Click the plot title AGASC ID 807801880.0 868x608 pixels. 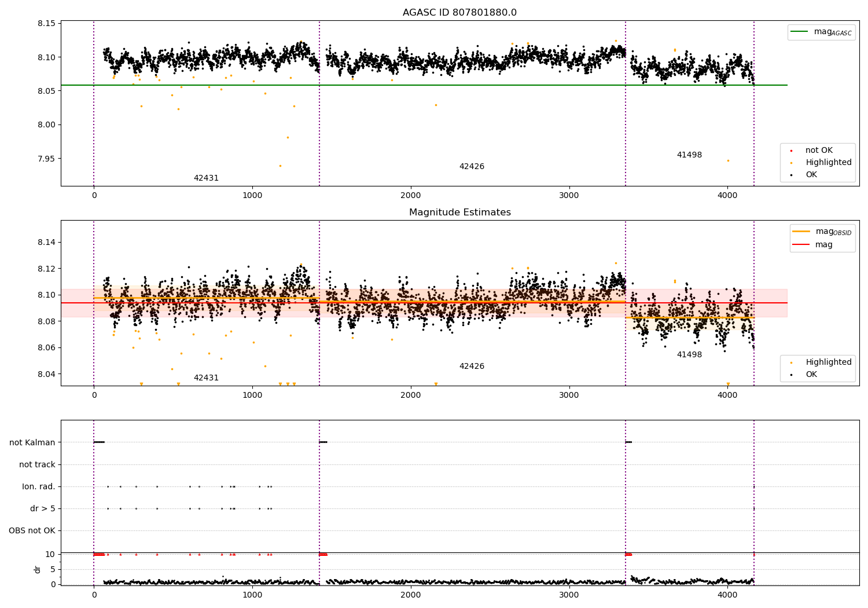tap(459, 13)
